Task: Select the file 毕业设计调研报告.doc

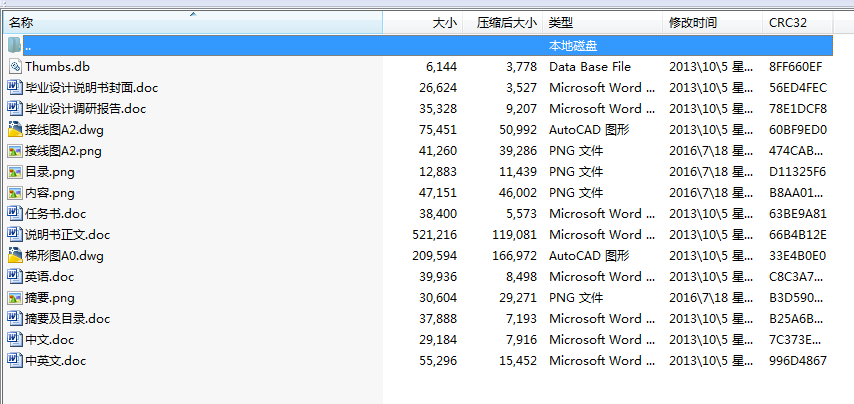Action: point(86,108)
